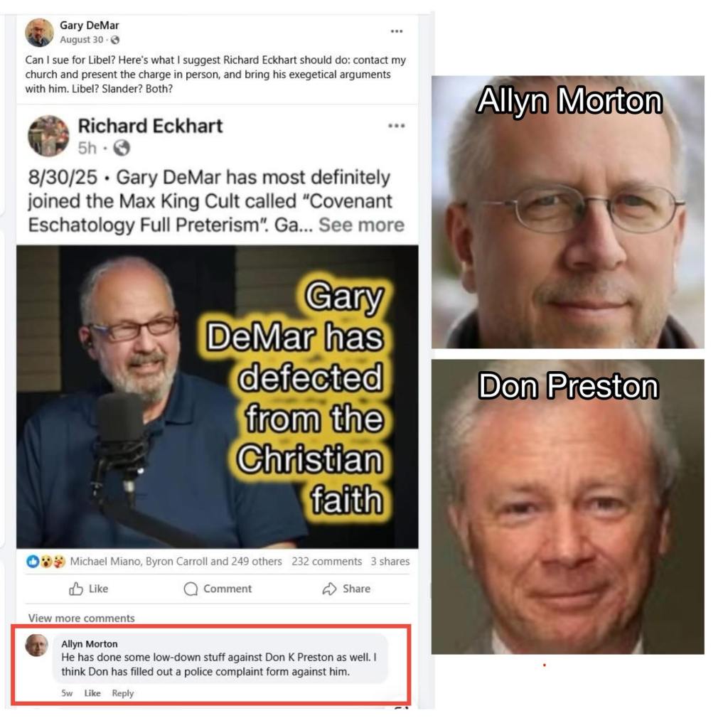This screenshot has height=728, width=728.
Task: Open the three-dot menu on Richard Eckhart's post
Action: 397,126
